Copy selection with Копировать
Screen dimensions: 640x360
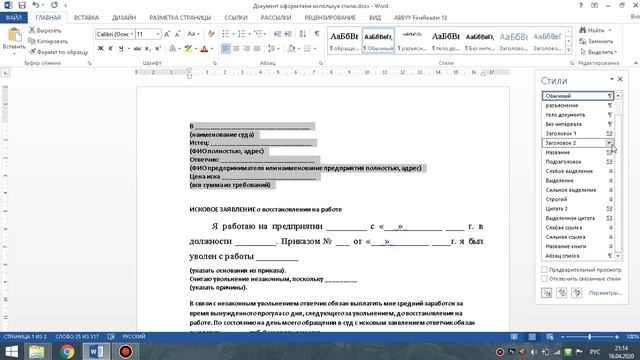pyautogui.click(x=48, y=41)
